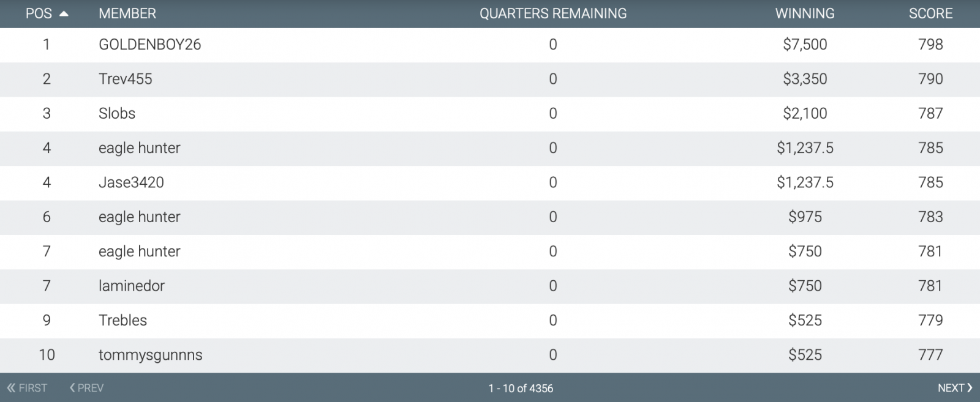This screenshot has width=980, height=402.
Task: Click the 798 top score
Action: pos(930,45)
